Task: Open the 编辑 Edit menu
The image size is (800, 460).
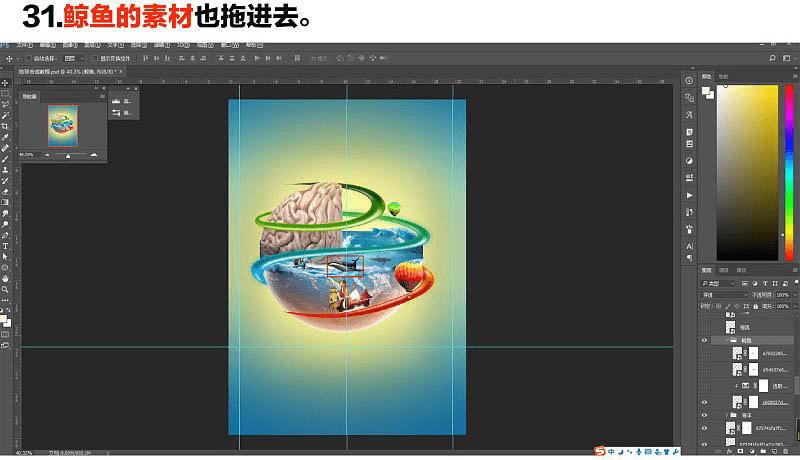Action: [47, 45]
